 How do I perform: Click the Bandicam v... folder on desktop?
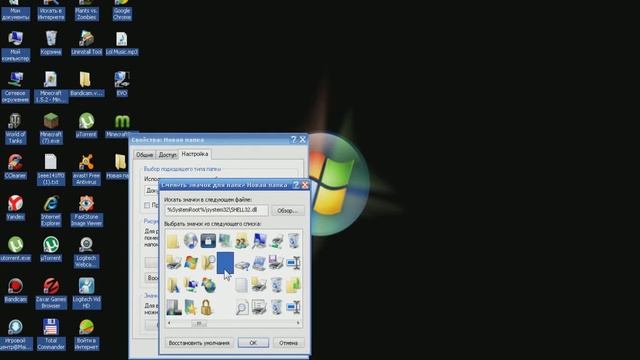[86, 84]
